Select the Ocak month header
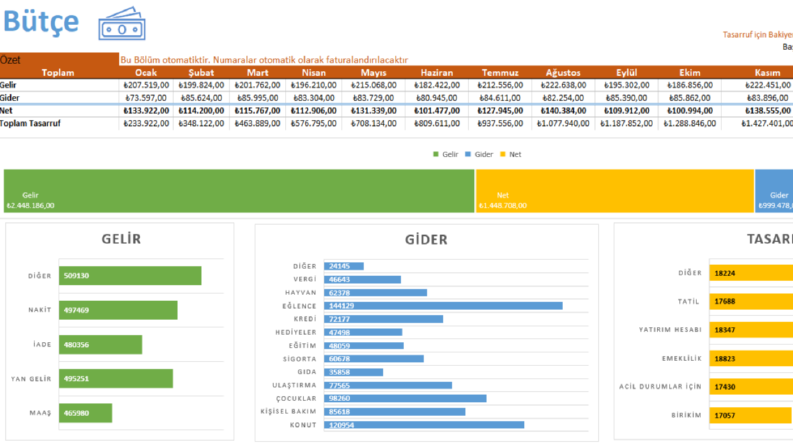 [x=146, y=73]
